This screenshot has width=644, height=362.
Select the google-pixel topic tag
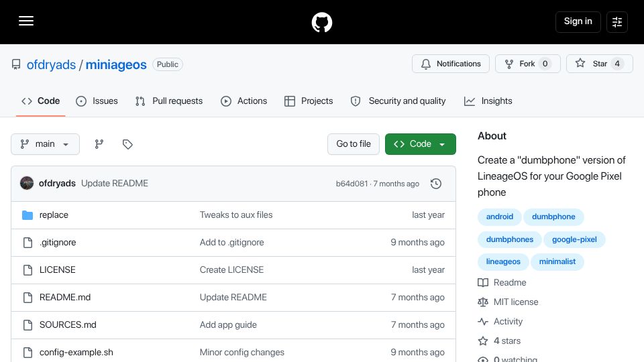coord(574,239)
